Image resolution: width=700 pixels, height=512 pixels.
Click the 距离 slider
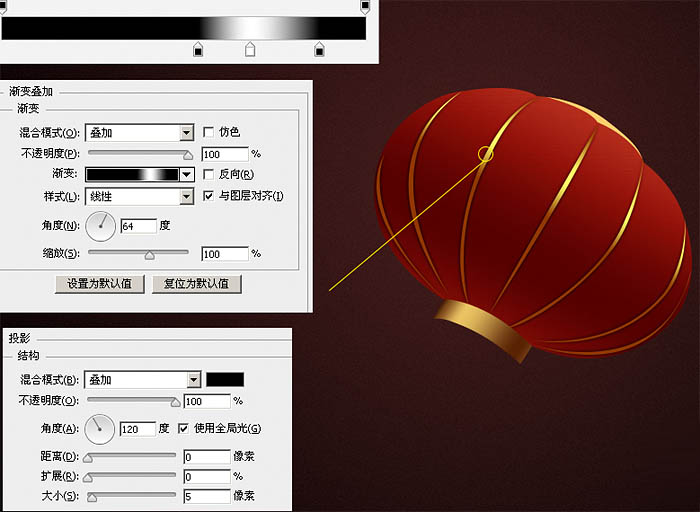click(131, 457)
